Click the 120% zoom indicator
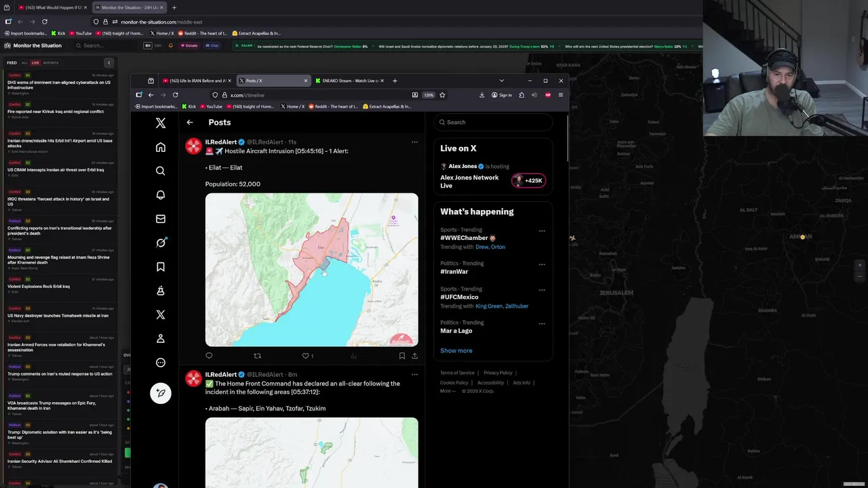Image resolution: width=868 pixels, height=488 pixels. click(x=429, y=95)
